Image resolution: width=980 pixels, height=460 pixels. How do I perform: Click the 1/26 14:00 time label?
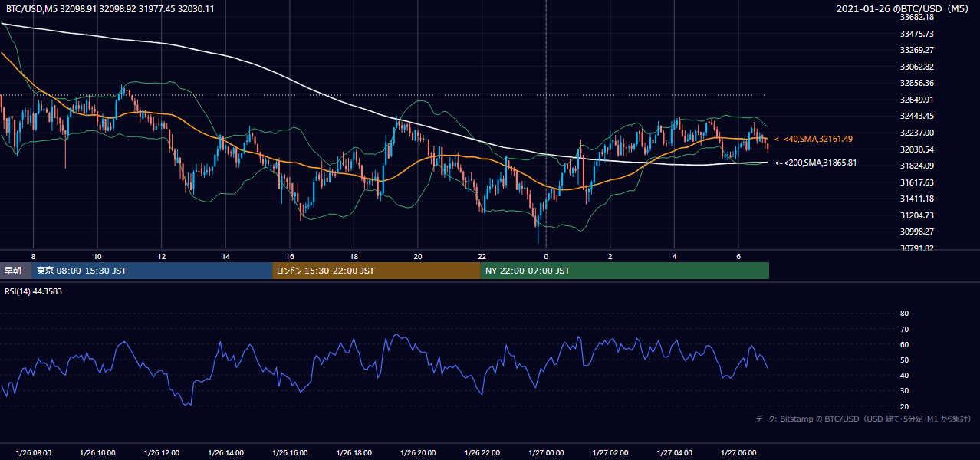click(x=225, y=453)
